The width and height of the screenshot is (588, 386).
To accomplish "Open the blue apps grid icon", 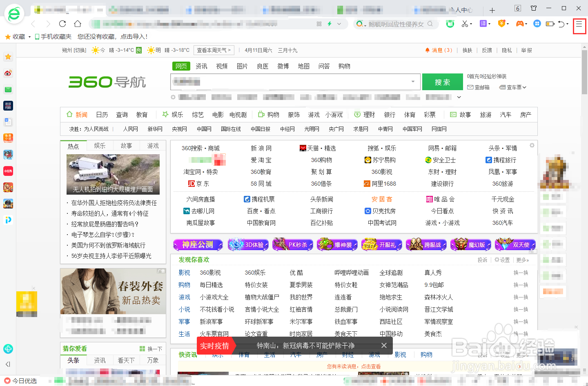I will tap(537, 24).
